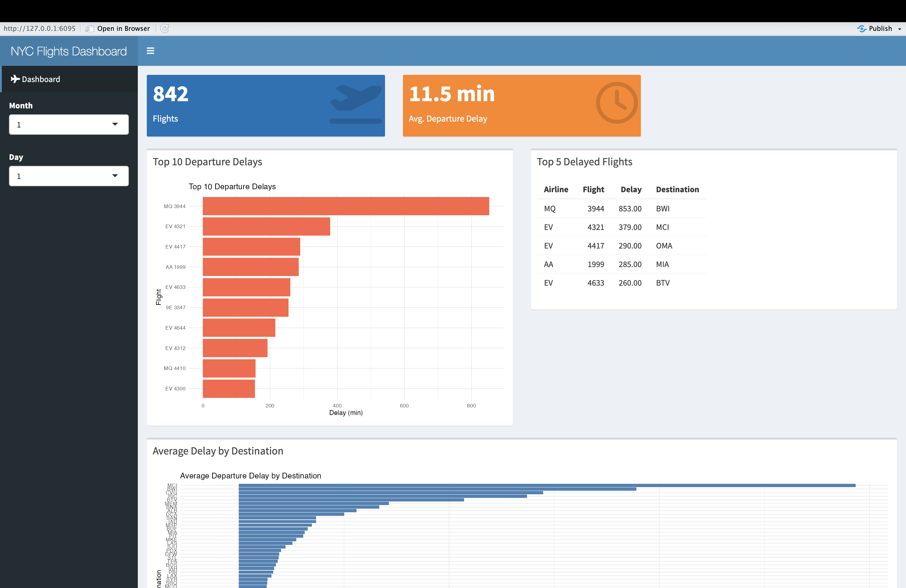
Task: Click the Airline column header
Action: pyautogui.click(x=556, y=190)
